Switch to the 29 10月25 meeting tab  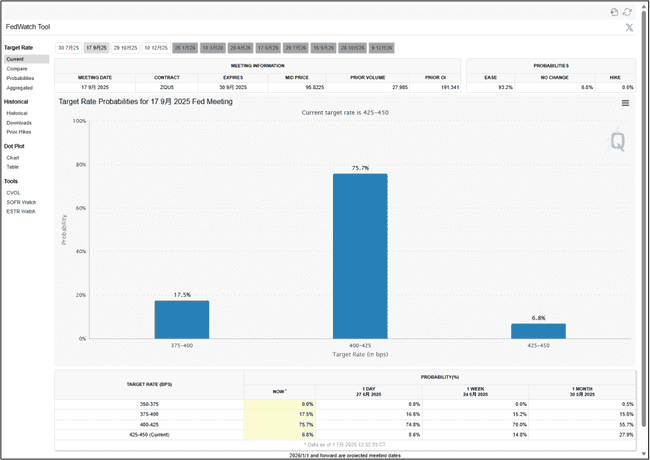coord(125,48)
